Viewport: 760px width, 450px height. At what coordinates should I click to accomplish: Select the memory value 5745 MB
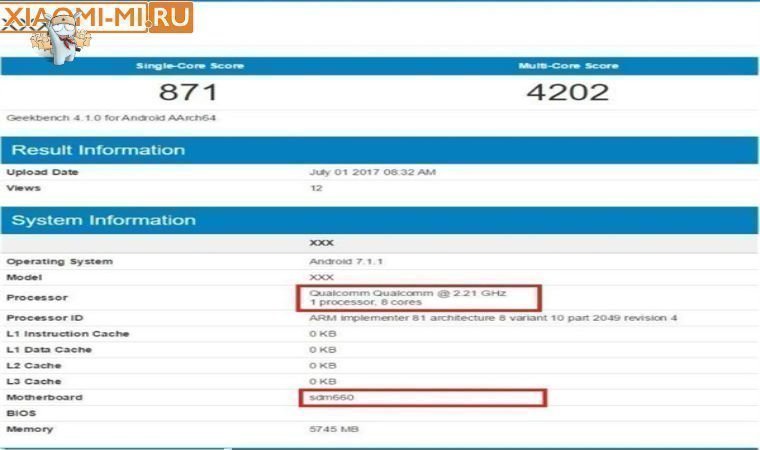coord(334,429)
